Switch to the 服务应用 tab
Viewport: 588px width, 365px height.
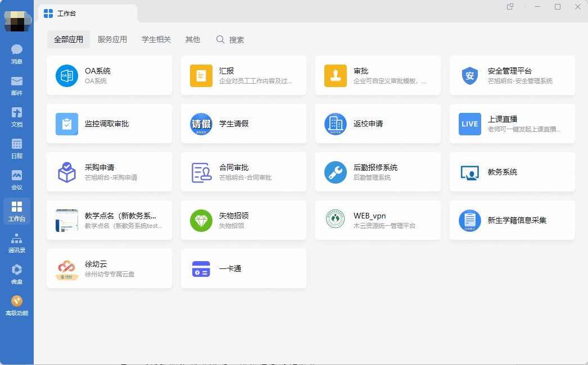112,40
